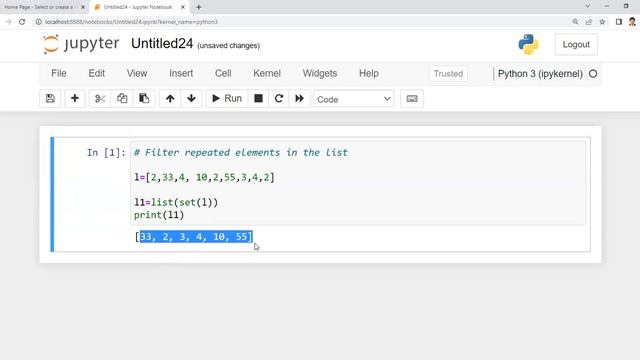
Task: Reload the page in the browser
Action: (x=22, y=22)
